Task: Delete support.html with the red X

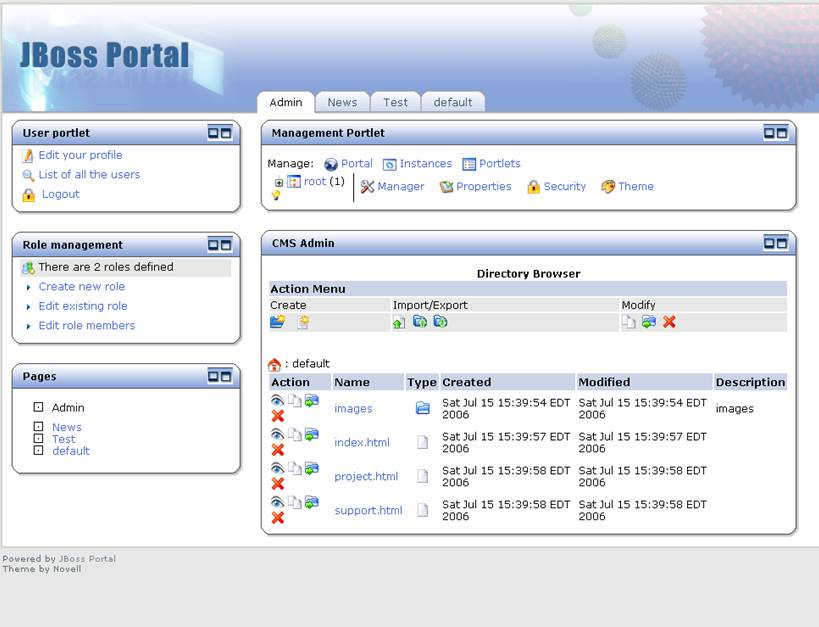Action: pos(278,518)
